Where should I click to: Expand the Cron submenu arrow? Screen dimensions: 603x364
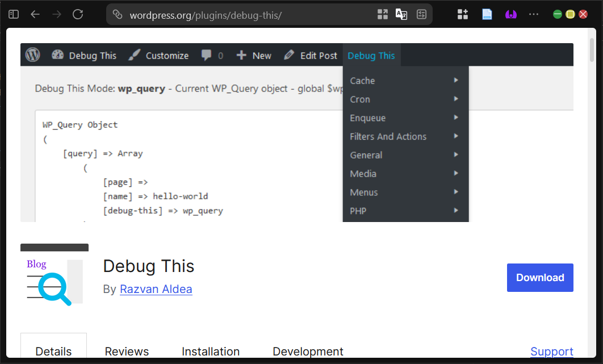pos(456,98)
